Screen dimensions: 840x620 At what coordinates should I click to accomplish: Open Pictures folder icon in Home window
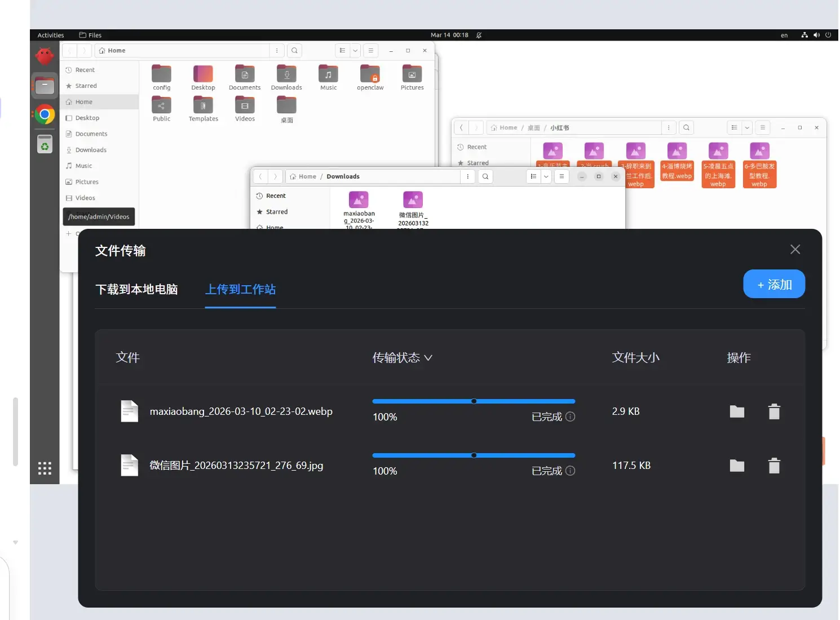tap(412, 78)
